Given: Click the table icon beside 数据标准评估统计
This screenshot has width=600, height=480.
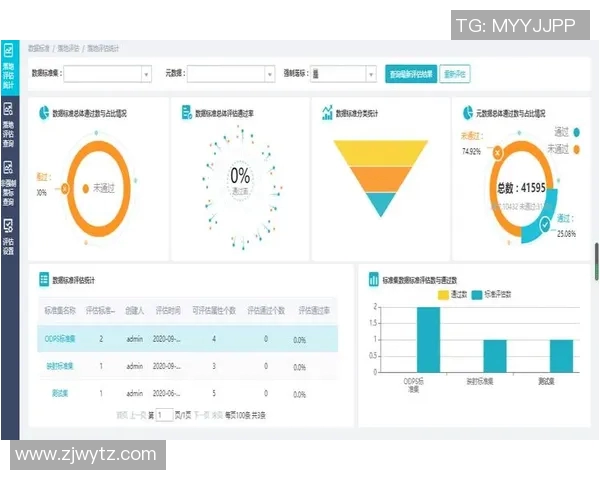Looking at the screenshot, I should click(43, 281).
